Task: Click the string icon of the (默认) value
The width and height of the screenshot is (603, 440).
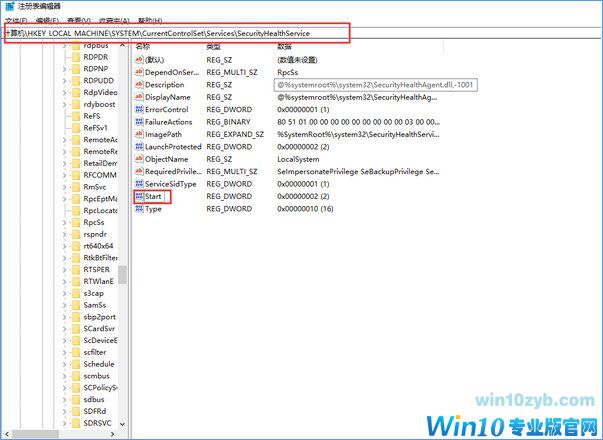Action: [x=139, y=60]
